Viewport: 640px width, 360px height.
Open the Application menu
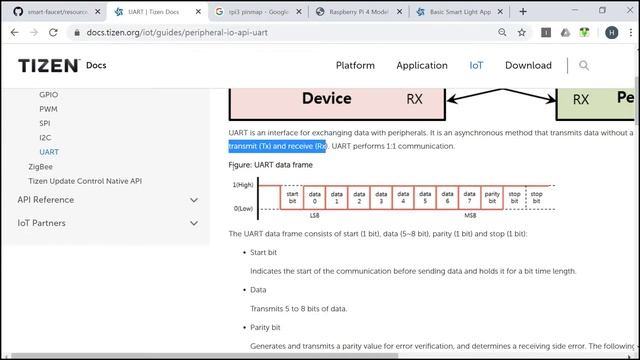pos(422,65)
